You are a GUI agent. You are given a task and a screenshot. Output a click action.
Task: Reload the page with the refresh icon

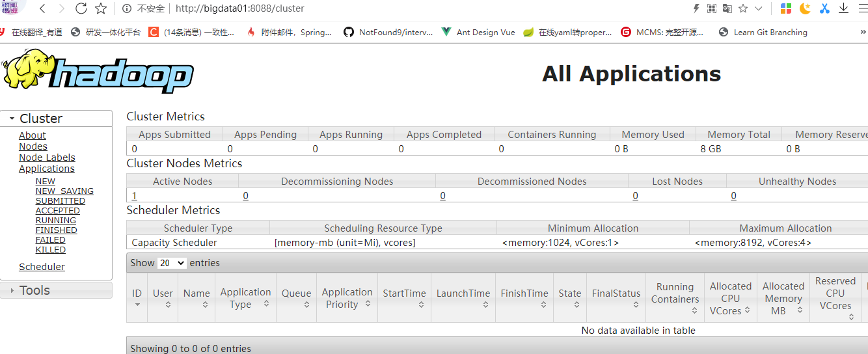81,8
